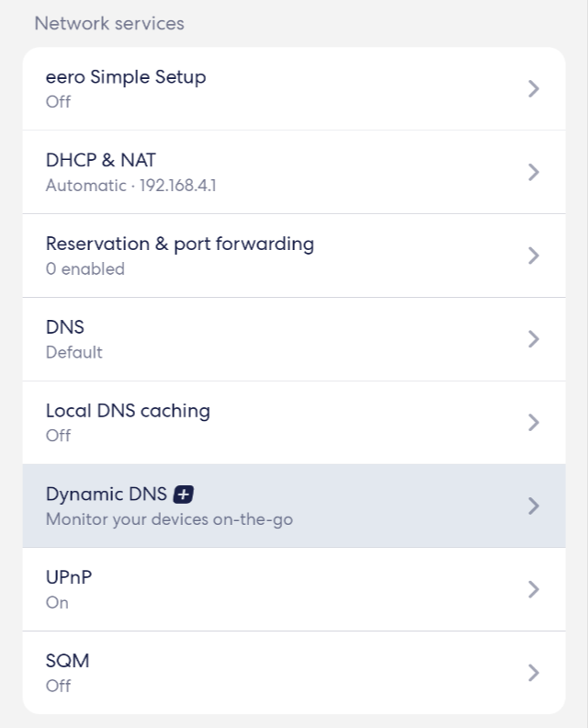Click the Automatic 192.168.4.1 subtitle
Viewport: 588px width, 728px height.
tap(130, 186)
